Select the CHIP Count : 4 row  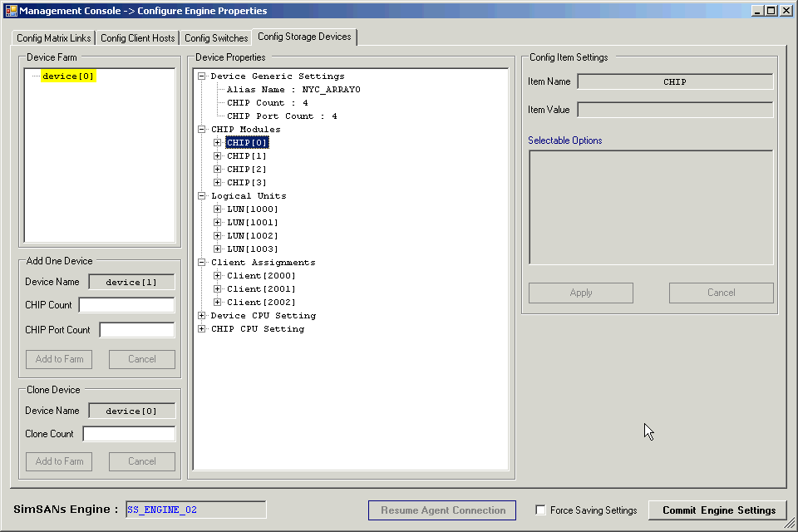[267, 103]
